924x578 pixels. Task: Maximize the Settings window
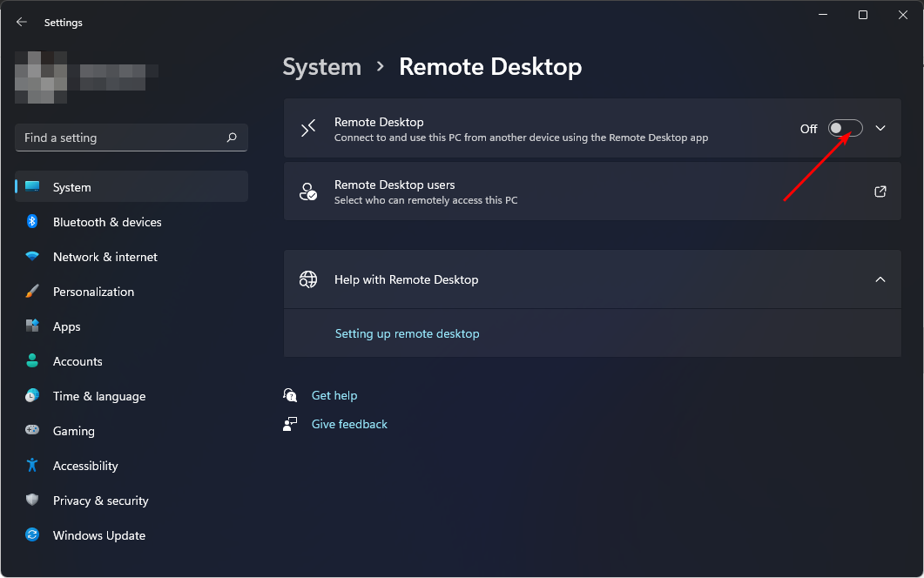(863, 15)
